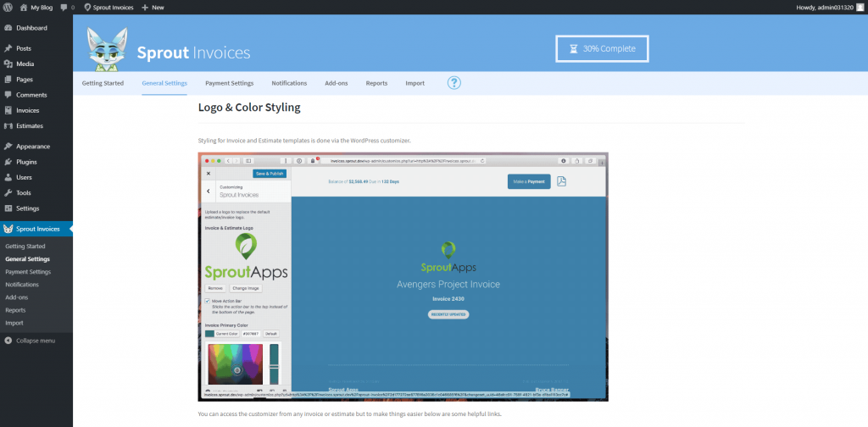This screenshot has height=427, width=868.
Task: Click the Sprout fox mascot logo
Action: click(108, 48)
